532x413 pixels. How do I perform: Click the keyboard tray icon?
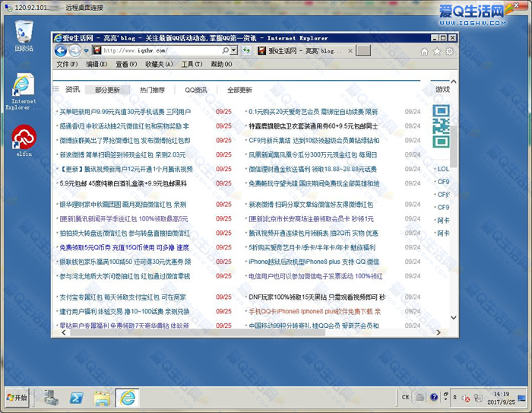(420, 397)
